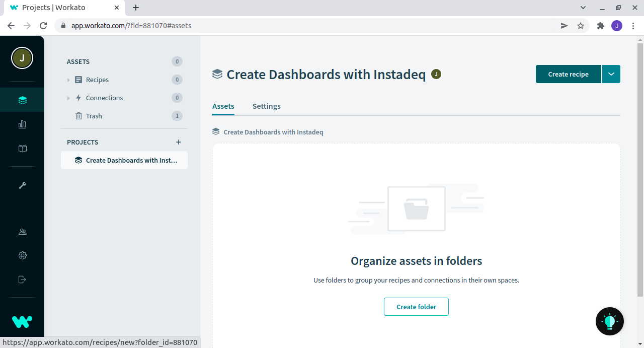This screenshot has width=644, height=348.
Task: Close the Projects | Workato browser tab
Action: pos(116,8)
